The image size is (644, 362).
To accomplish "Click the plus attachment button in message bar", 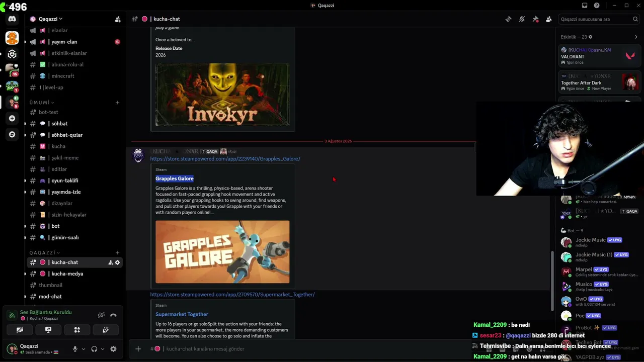I will tap(138, 349).
